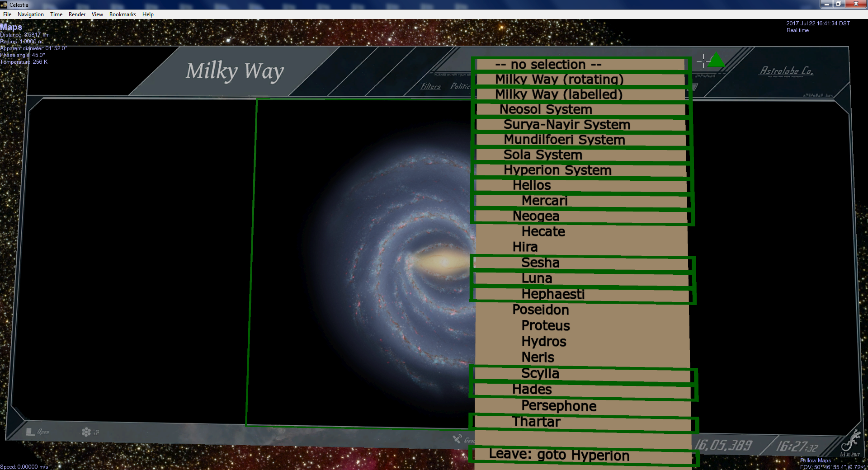
Task: Select Surya-Nayir System entry
Action: [x=582, y=125]
